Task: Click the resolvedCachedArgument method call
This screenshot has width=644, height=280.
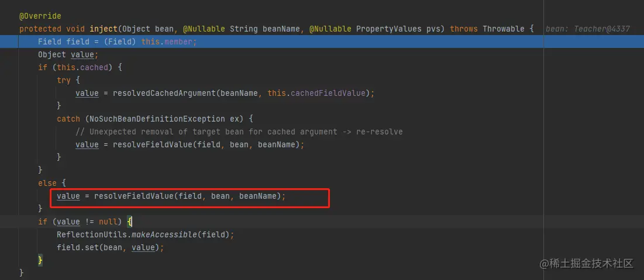Action: pos(164,93)
